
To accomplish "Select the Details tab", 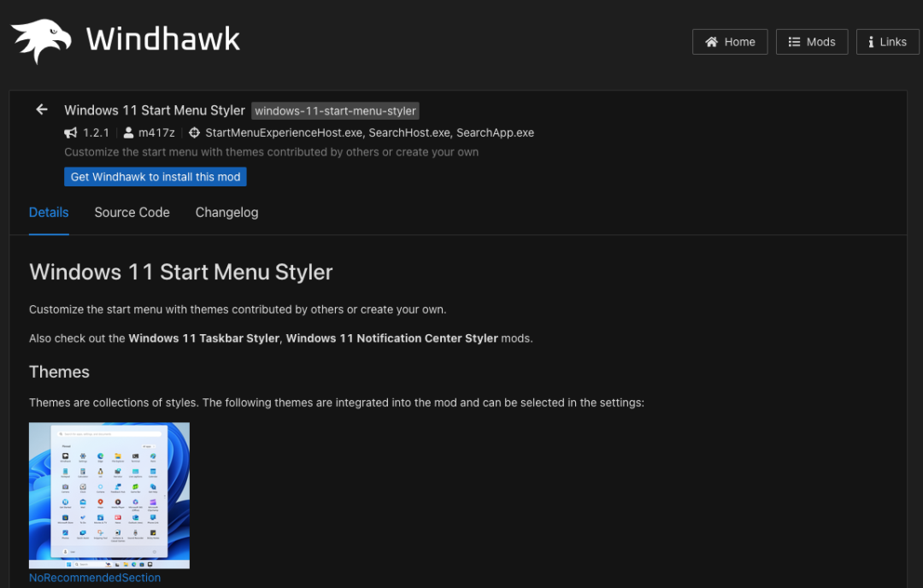I will 49,212.
